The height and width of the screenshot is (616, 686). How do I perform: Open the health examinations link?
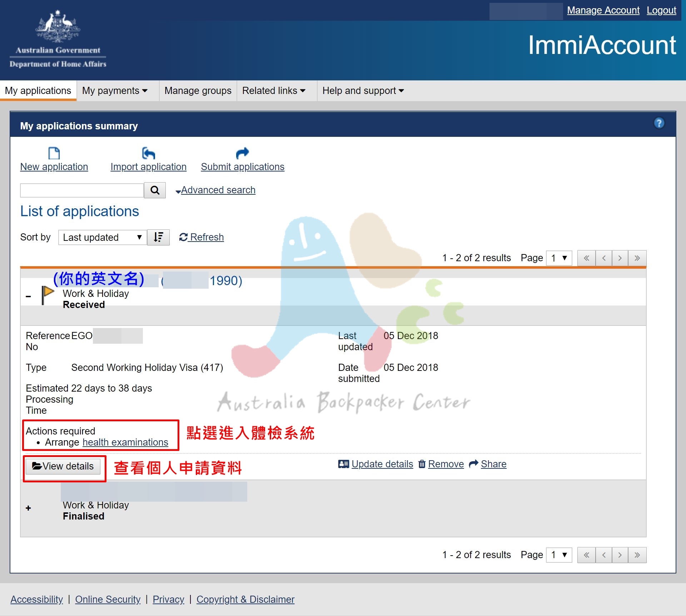(x=125, y=442)
